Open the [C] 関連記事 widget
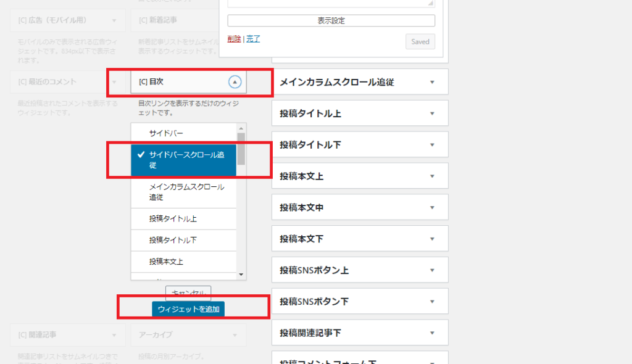 coord(68,335)
